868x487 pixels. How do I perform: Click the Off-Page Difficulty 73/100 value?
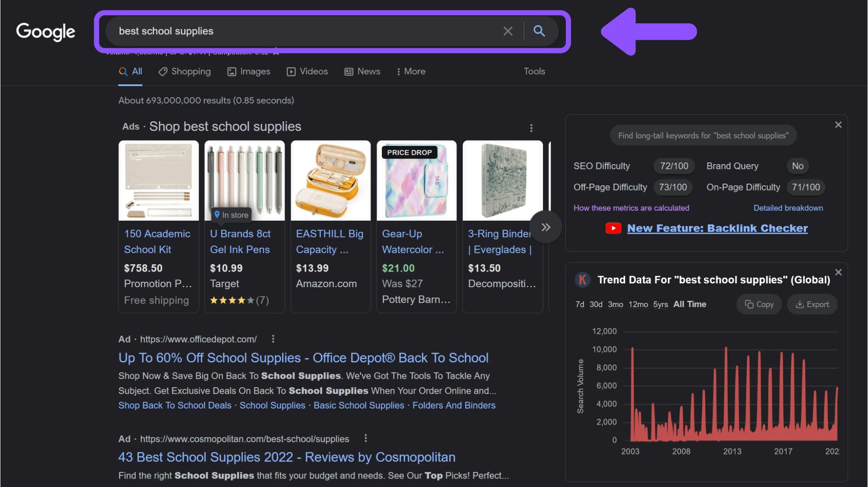(673, 187)
